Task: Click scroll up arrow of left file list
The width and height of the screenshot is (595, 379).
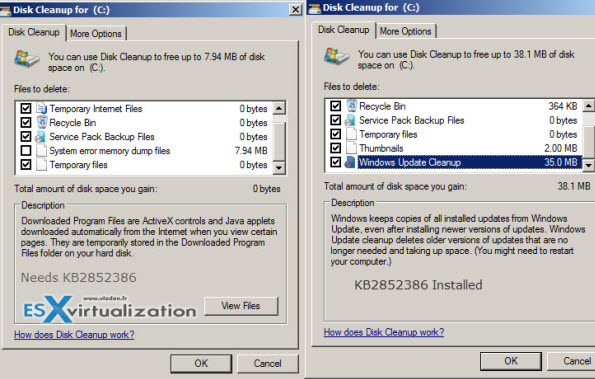Action: point(279,109)
